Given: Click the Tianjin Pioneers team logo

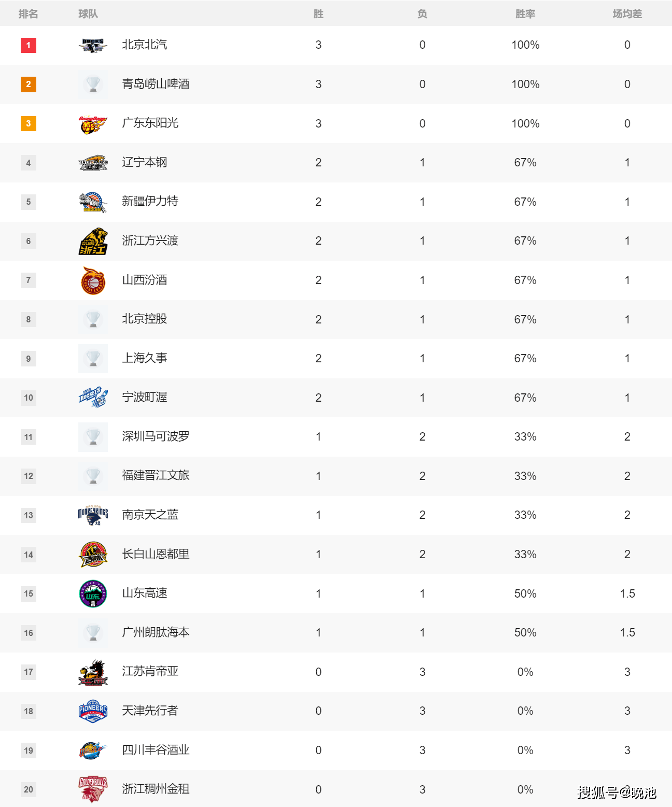Looking at the screenshot, I should click(x=93, y=711).
